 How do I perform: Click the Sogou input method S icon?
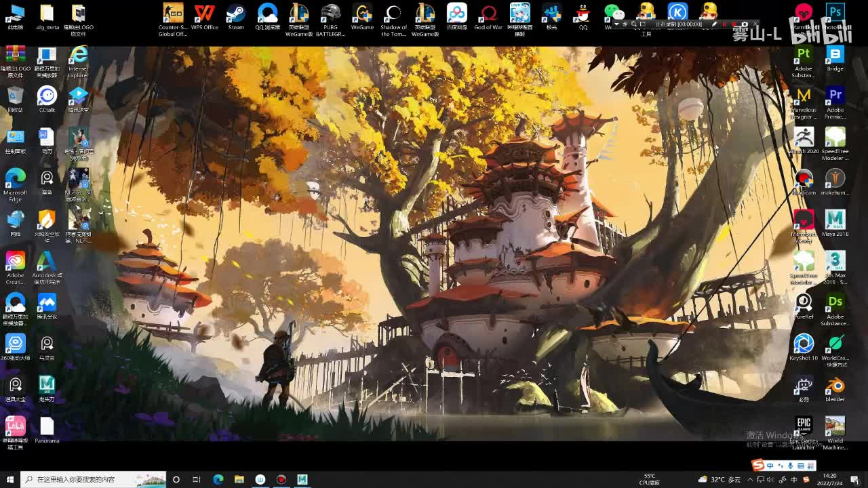[758, 465]
